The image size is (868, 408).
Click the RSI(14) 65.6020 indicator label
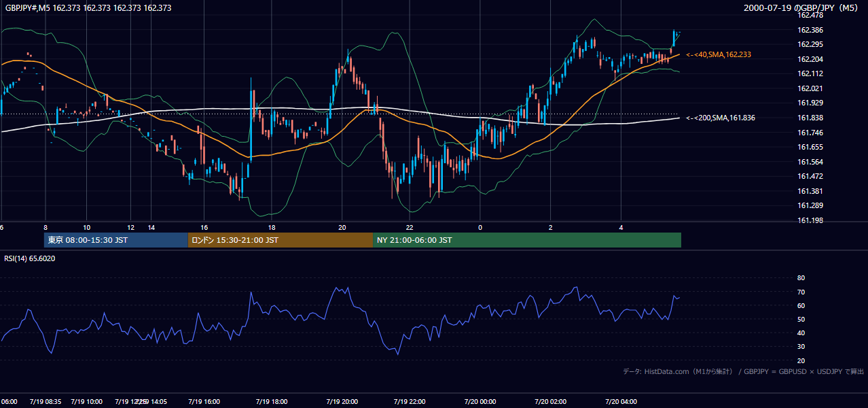(x=29, y=258)
